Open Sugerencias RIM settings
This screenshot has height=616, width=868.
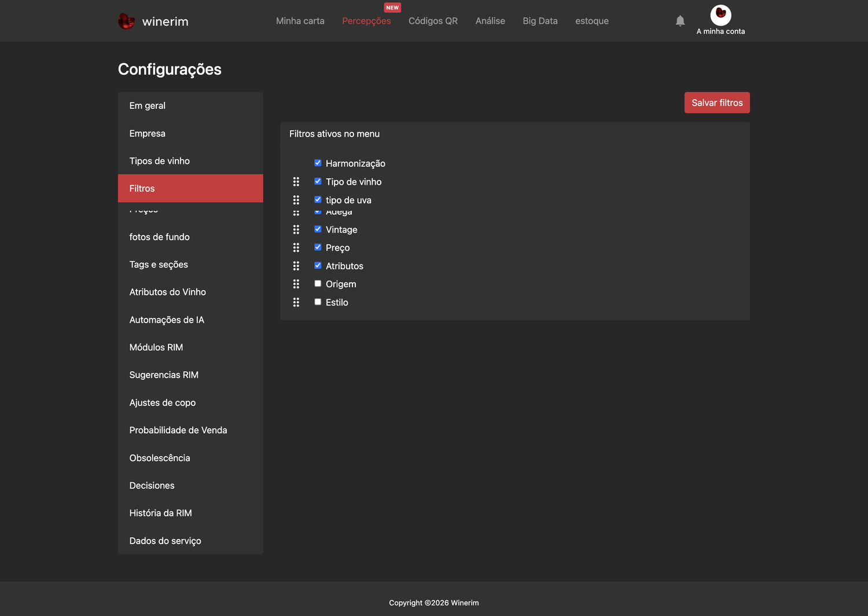[190, 375]
